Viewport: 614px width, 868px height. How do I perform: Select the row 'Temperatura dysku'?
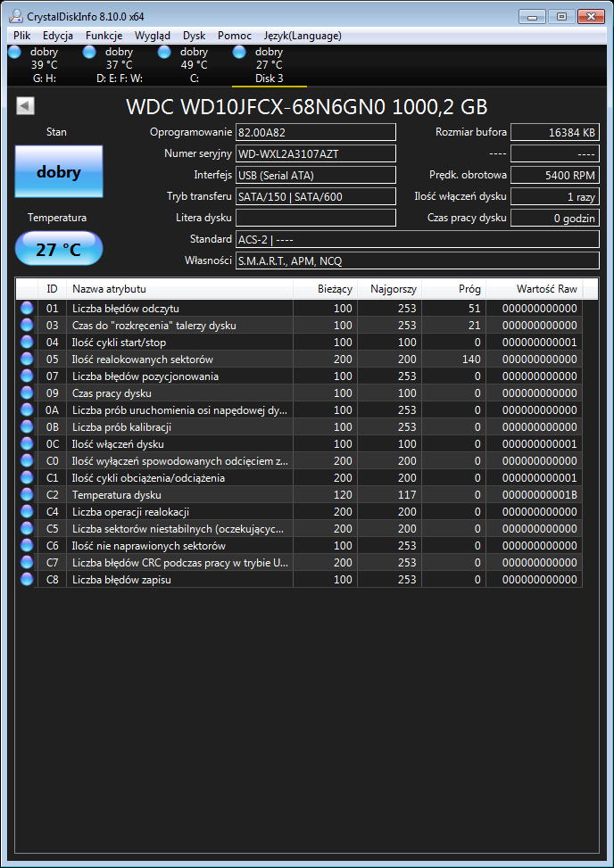299,495
